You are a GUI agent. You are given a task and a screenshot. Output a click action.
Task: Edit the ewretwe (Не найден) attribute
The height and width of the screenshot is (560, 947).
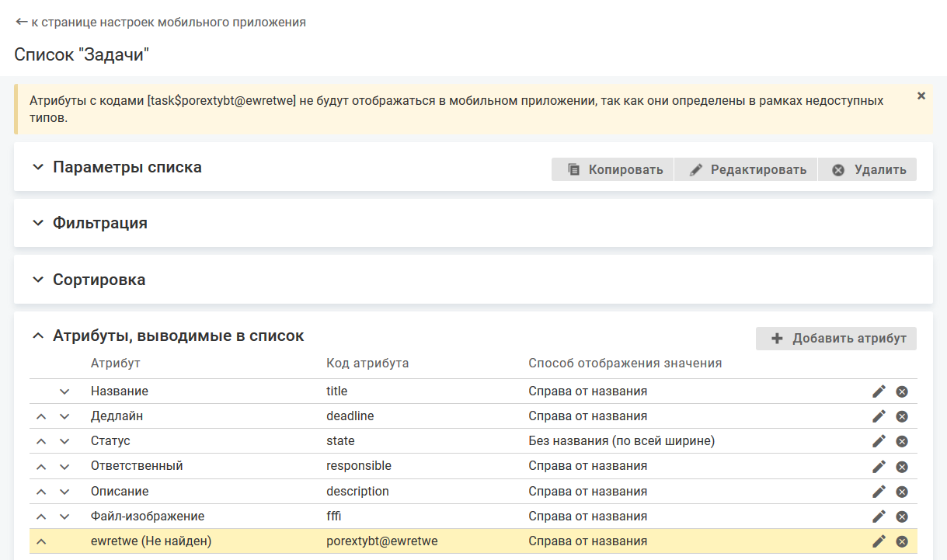pos(879,541)
